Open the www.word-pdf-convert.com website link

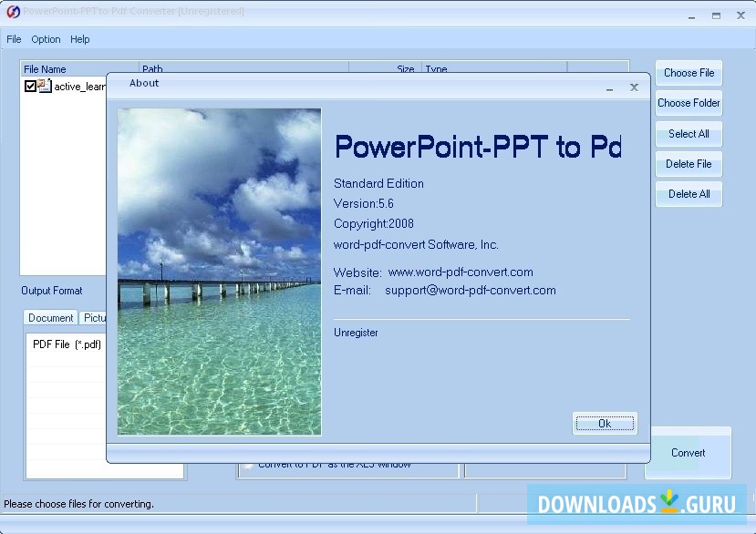pyautogui.click(x=461, y=272)
